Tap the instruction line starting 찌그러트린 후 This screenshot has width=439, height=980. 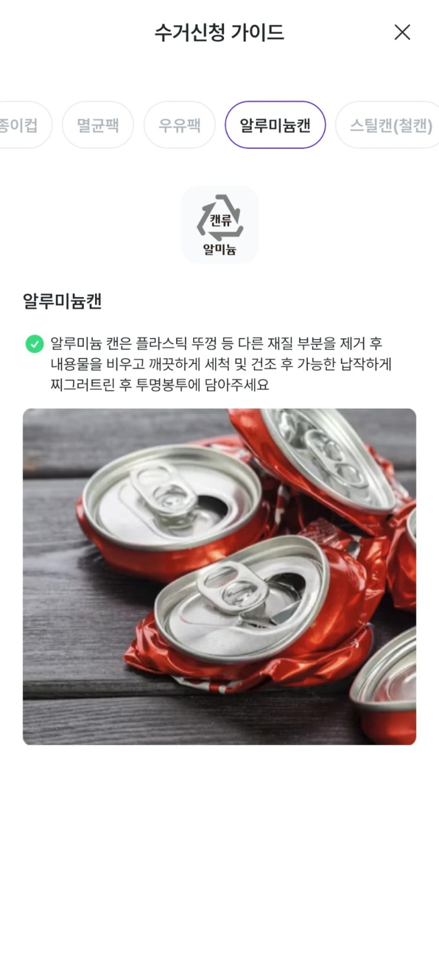[x=160, y=385]
